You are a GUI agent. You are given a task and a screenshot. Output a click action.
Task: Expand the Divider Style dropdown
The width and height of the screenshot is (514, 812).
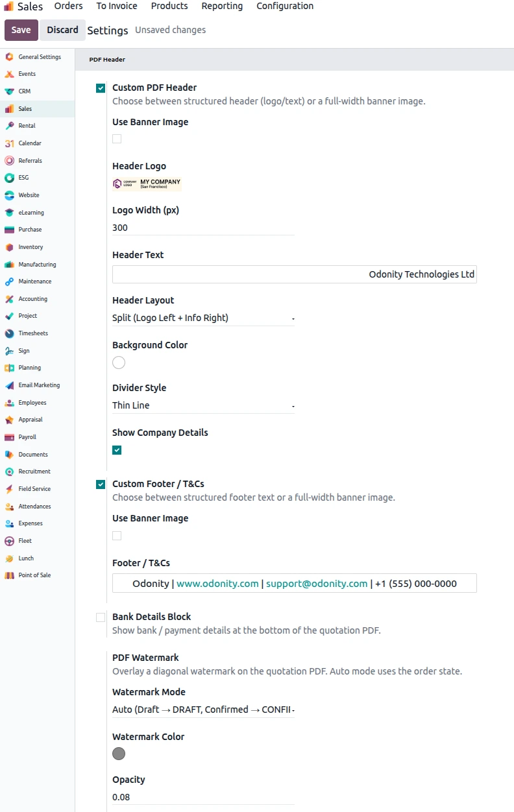204,405
